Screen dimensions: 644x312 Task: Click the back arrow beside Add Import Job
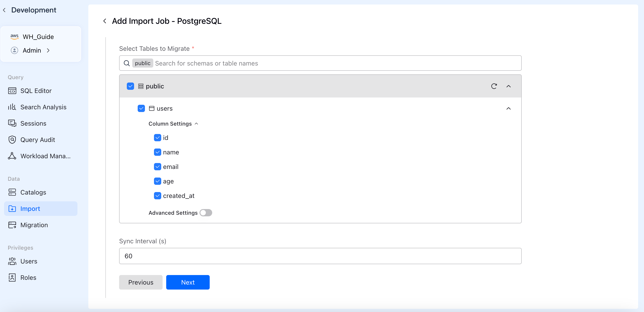pyautogui.click(x=105, y=21)
